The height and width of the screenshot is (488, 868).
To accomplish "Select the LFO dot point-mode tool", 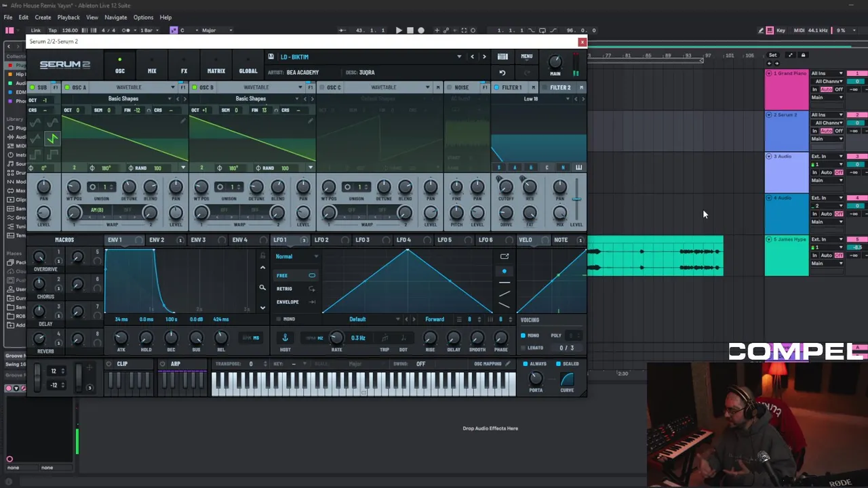I will click(x=504, y=271).
